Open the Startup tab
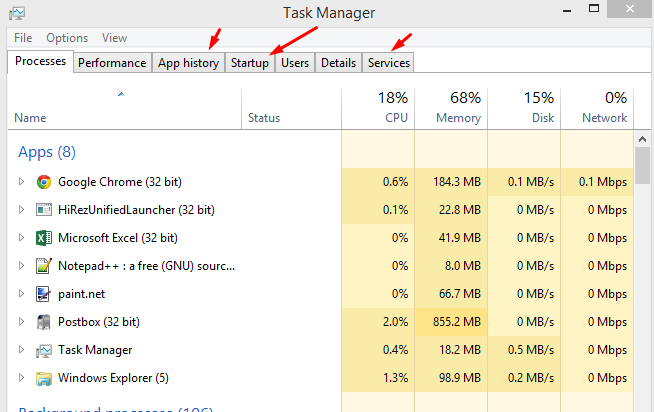 tap(250, 63)
